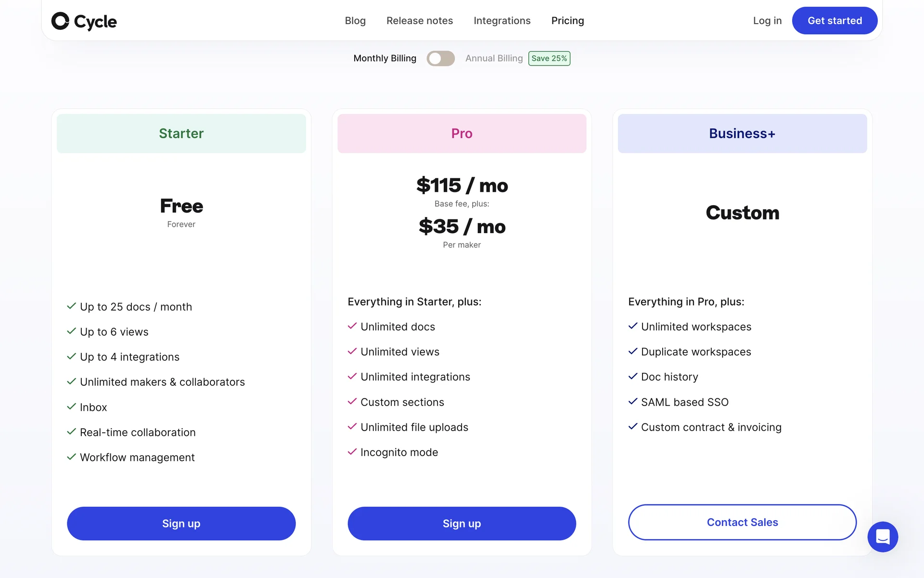This screenshot has height=578, width=924.
Task: Click the Contact Sales button
Action: click(x=742, y=522)
